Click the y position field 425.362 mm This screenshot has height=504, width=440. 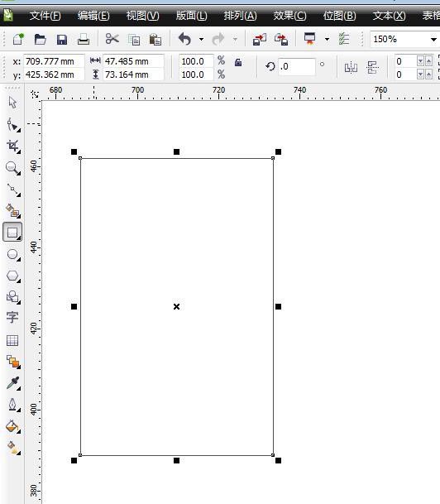(54, 74)
